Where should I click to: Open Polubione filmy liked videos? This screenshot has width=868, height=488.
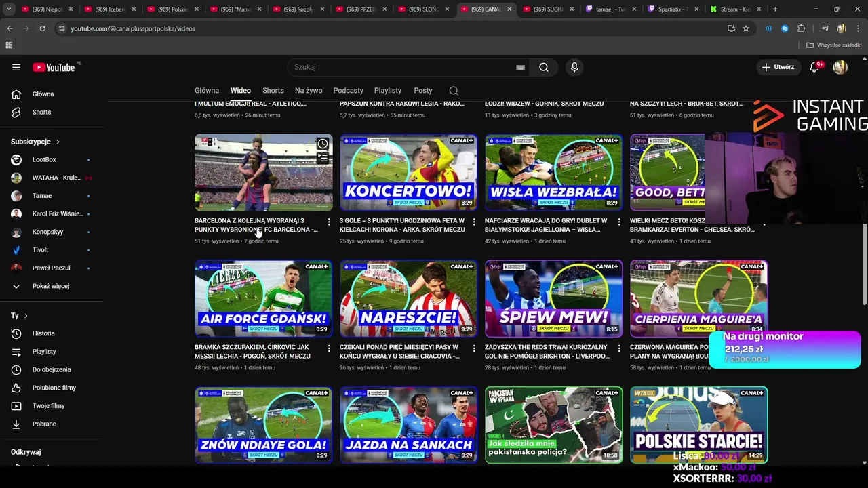coord(54,388)
